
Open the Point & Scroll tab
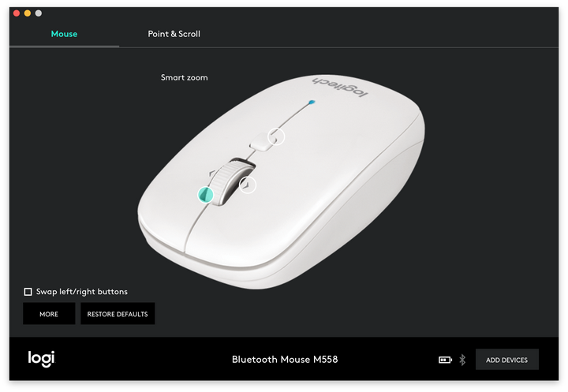pyautogui.click(x=174, y=34)
